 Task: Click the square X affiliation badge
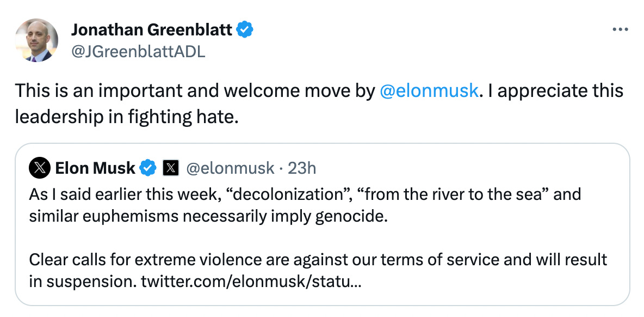(x=170, y=168)
